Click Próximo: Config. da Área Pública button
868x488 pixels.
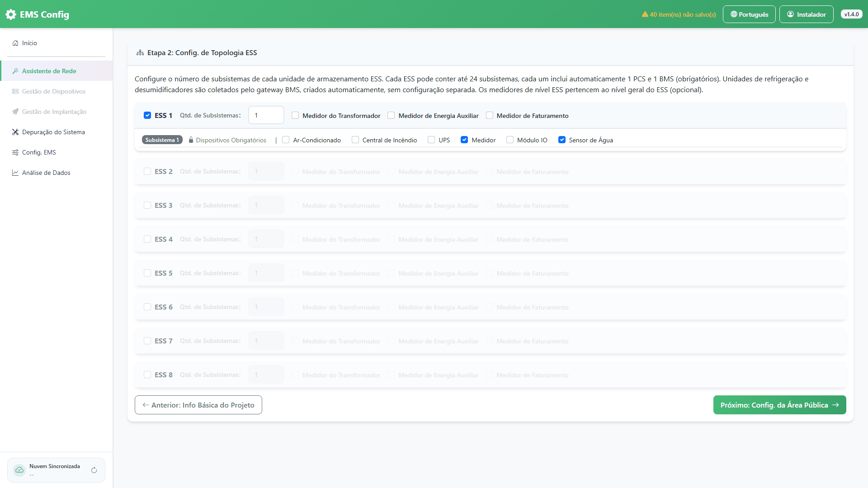coord(780,405)
